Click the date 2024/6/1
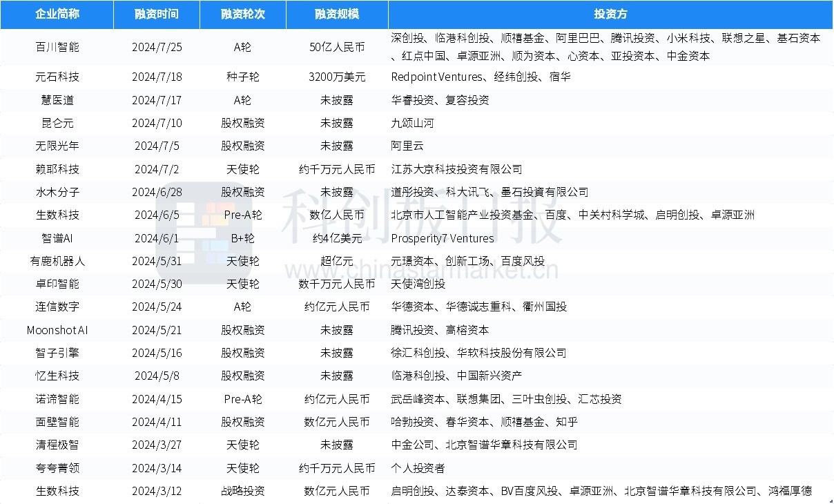 click(157, 238)
